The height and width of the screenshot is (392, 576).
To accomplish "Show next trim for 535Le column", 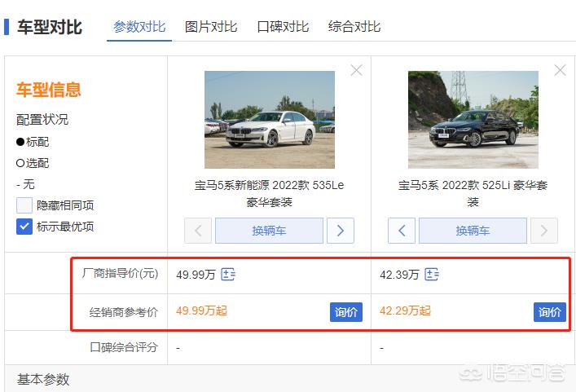I will click(341, 231).
